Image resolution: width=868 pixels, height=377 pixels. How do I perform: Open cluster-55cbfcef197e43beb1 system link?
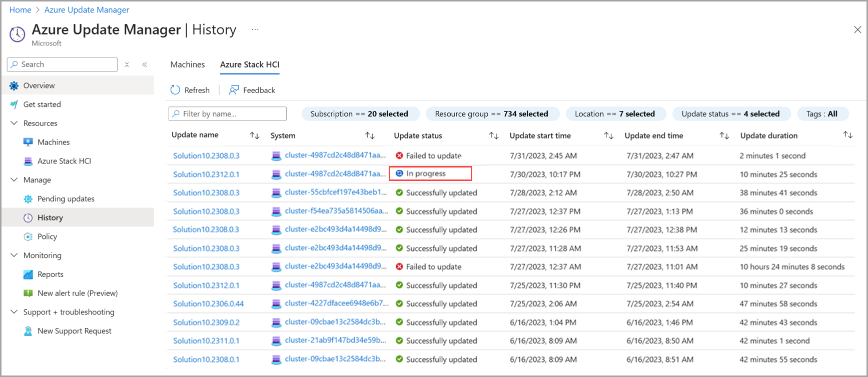click(x=336, y=192)
